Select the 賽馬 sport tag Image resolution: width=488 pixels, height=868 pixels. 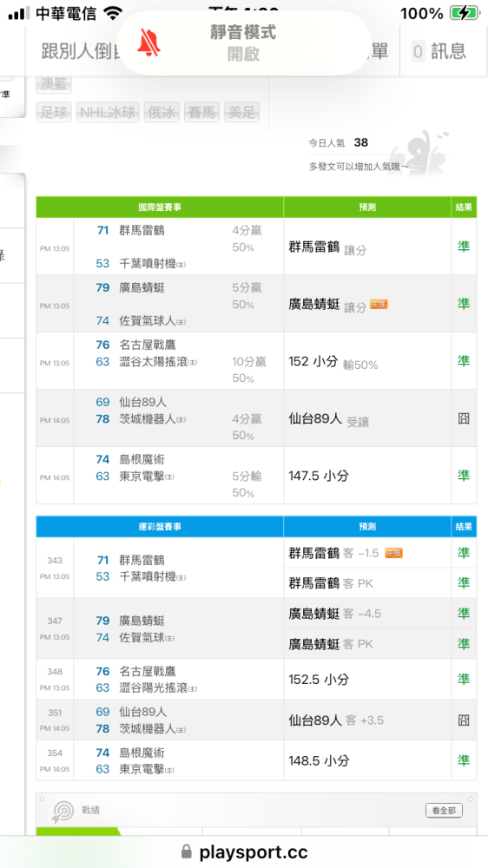pyautogui.click(x=201, y=112)
